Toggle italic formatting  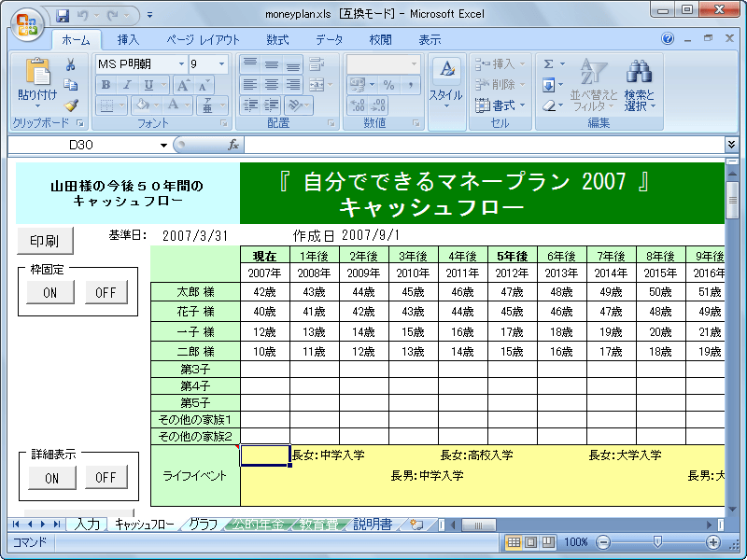click(127, 85)
